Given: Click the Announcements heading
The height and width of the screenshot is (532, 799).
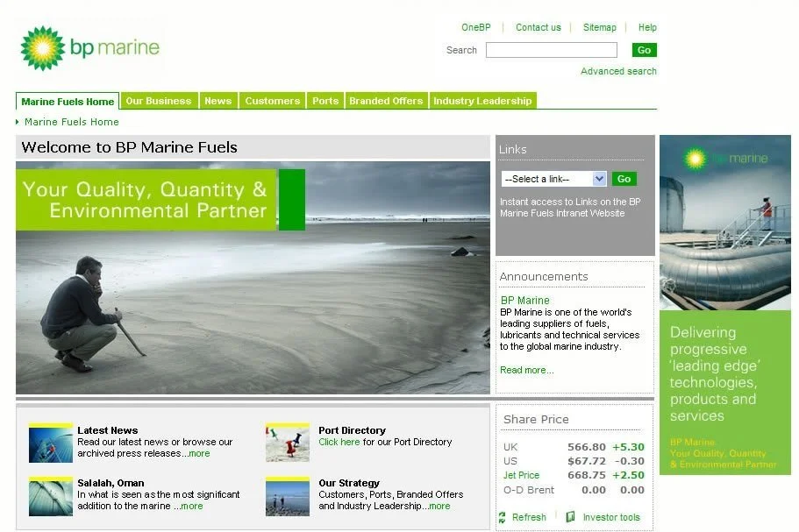Looking at the screenshot, I should pos(544,276).
